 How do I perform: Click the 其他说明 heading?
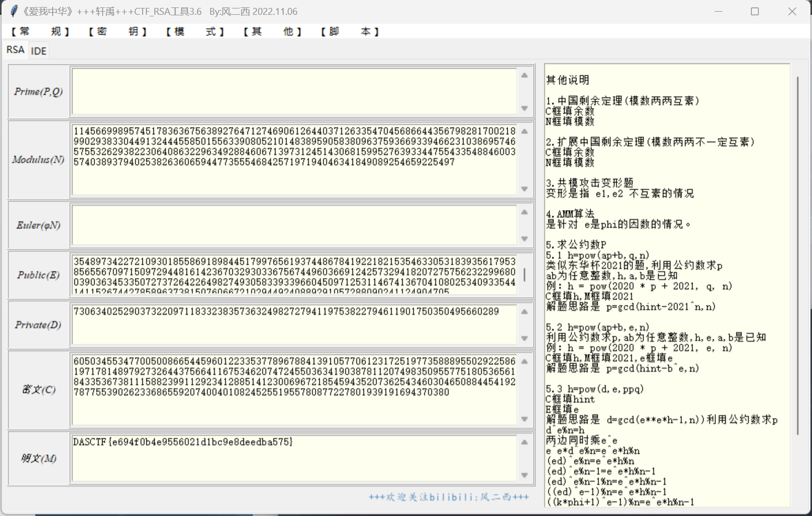click(568, 80)
